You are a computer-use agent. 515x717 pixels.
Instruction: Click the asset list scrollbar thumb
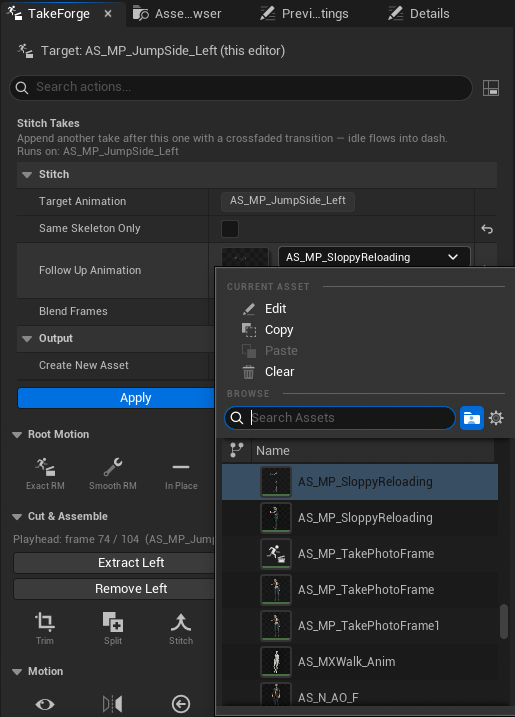coord(504,621)
